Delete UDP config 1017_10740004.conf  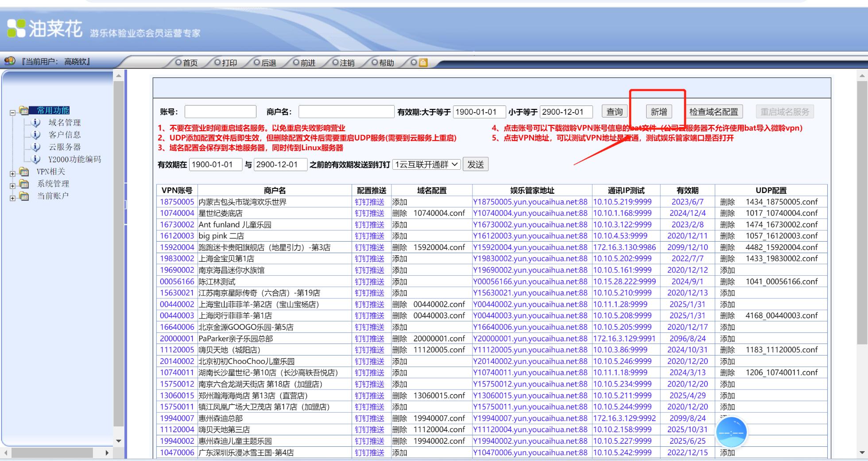727,213
